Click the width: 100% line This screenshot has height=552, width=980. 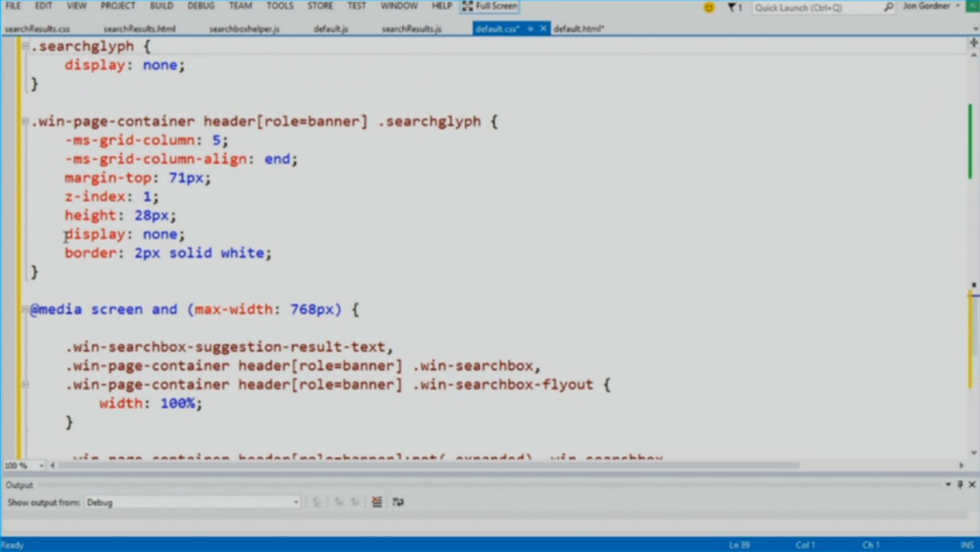150,404
